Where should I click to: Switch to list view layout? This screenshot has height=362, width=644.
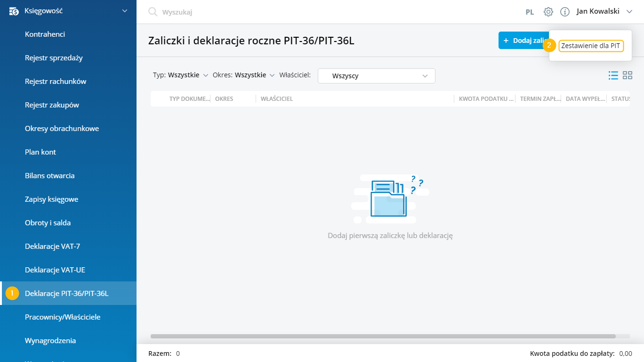coord(613,75)
